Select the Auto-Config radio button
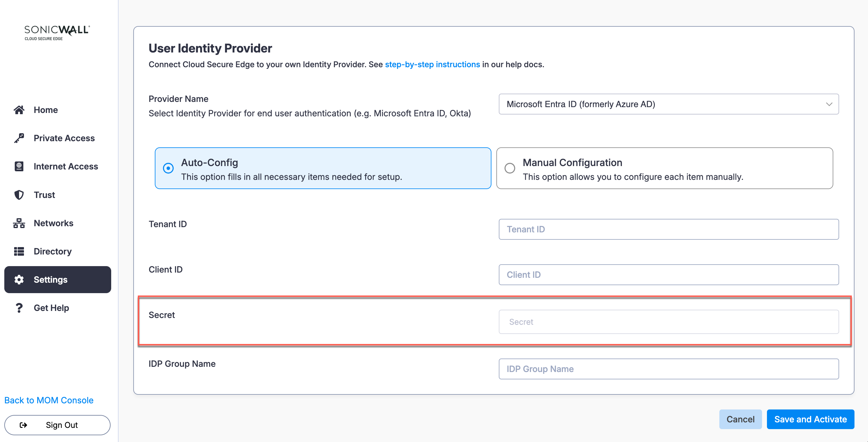Viewport: 868px width, 442px height. [x=168, y=168]
